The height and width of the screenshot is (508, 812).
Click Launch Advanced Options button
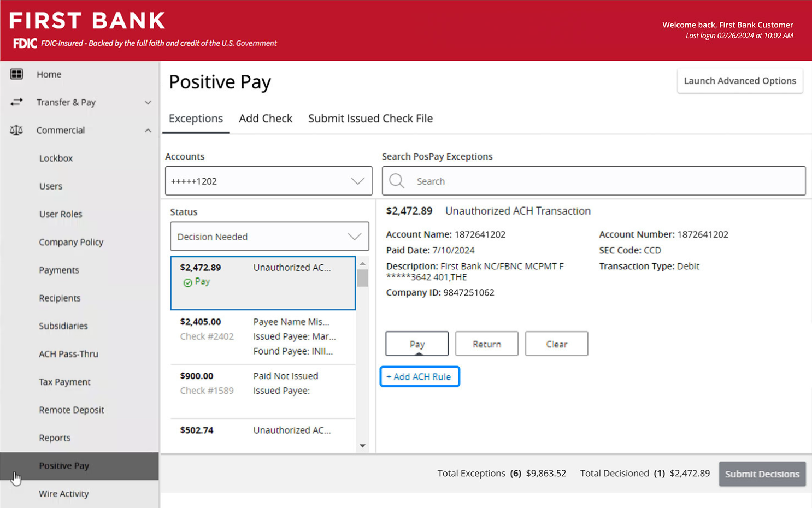(x=739, y=81)
